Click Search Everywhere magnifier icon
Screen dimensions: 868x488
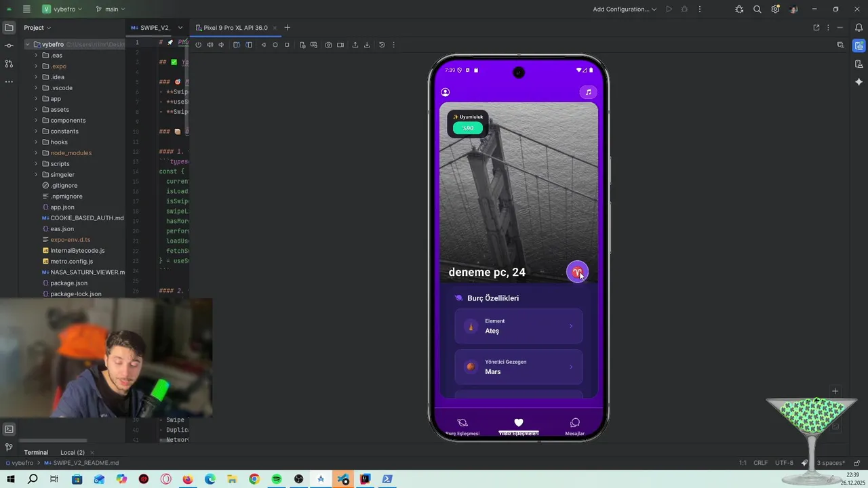[757, 9]
